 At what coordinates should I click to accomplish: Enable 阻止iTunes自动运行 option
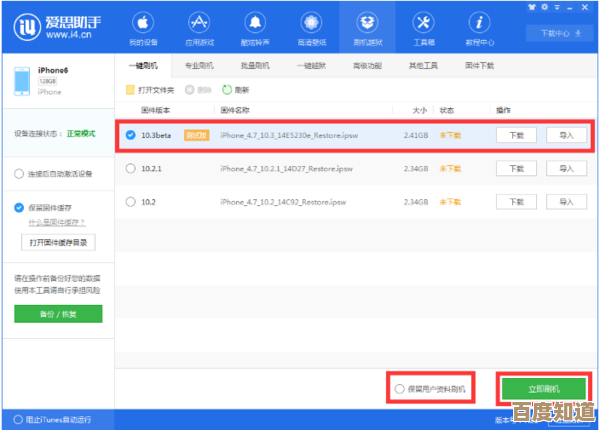point(18,419)
